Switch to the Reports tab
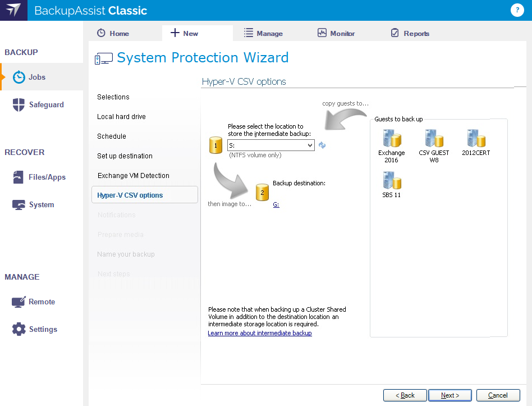The width and height of the screenshot is (532, 406). (x=410, y=33)
